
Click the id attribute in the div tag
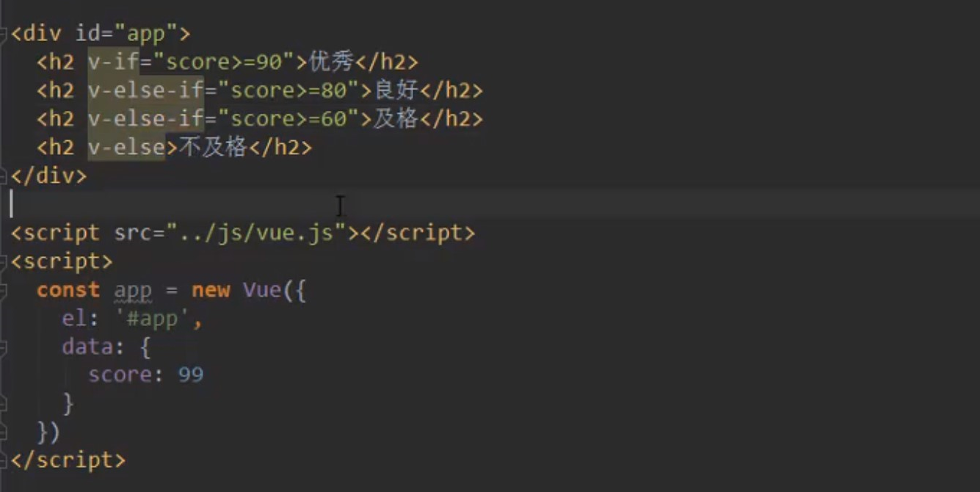click(88, 34)
